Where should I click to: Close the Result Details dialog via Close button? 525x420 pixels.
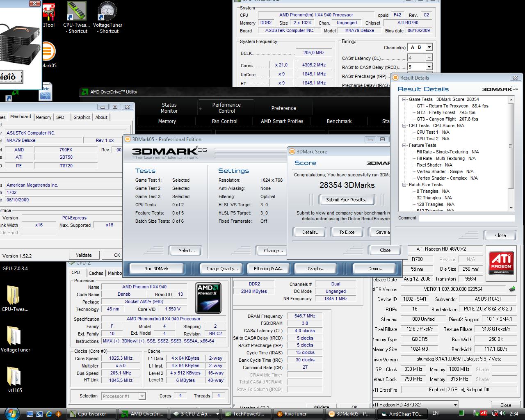[x=500, y=235]
